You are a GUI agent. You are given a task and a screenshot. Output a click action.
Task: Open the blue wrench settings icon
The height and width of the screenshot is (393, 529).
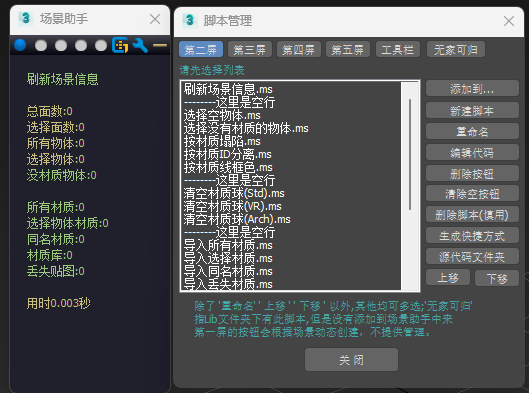[140, 46]
